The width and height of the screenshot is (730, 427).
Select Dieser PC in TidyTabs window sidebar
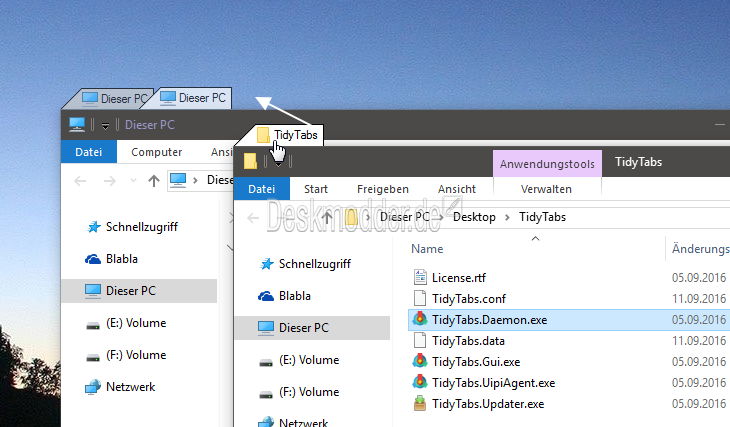point(312,328)
